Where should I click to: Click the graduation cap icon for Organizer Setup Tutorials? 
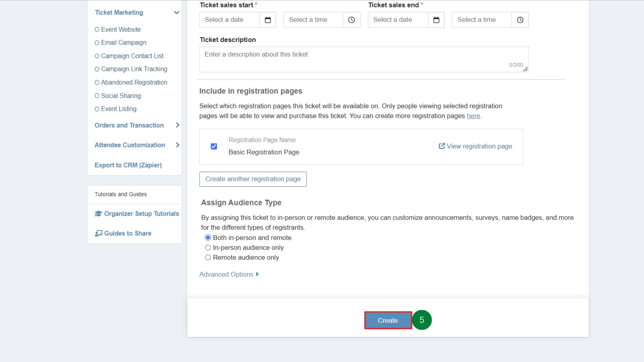[x=98, y=214]
